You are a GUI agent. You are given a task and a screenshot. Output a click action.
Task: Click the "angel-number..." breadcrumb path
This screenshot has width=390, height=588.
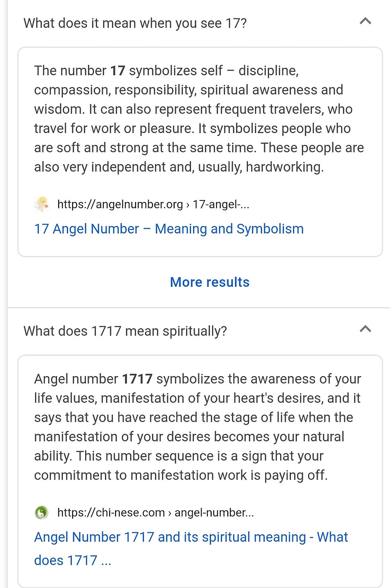(x=214, y=512)
